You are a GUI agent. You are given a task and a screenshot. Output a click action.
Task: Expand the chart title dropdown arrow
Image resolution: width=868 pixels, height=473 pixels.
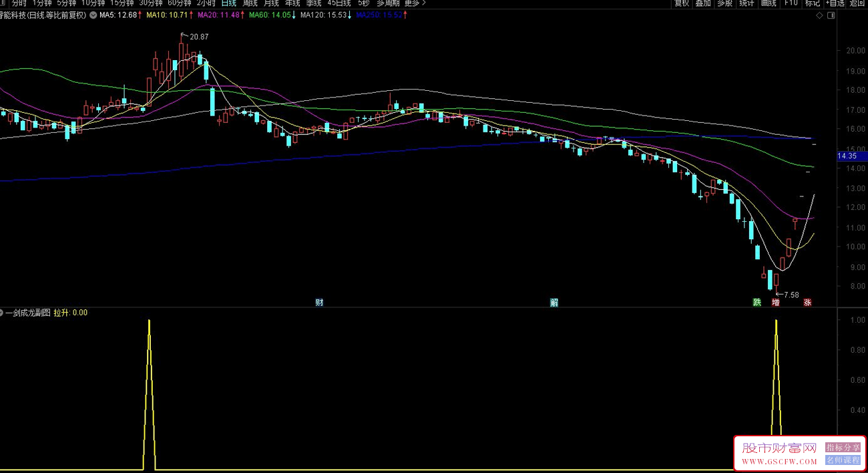point(92,15)
